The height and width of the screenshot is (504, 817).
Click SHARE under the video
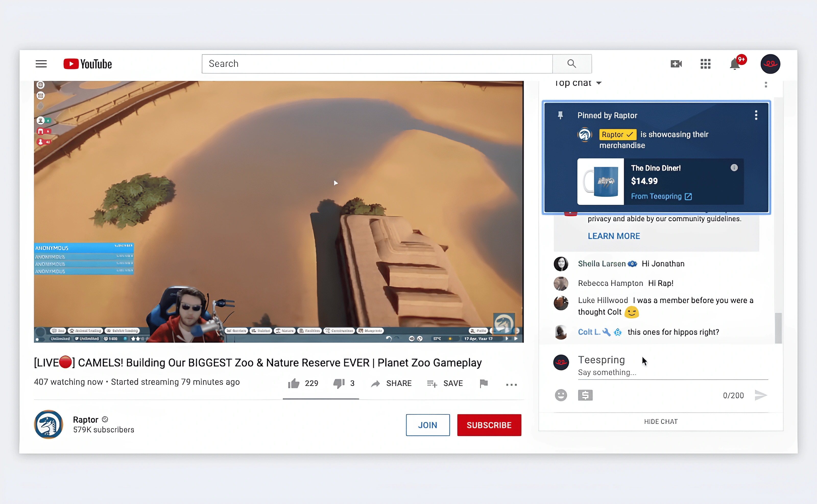pyautogui.click(x=391, y=383)
